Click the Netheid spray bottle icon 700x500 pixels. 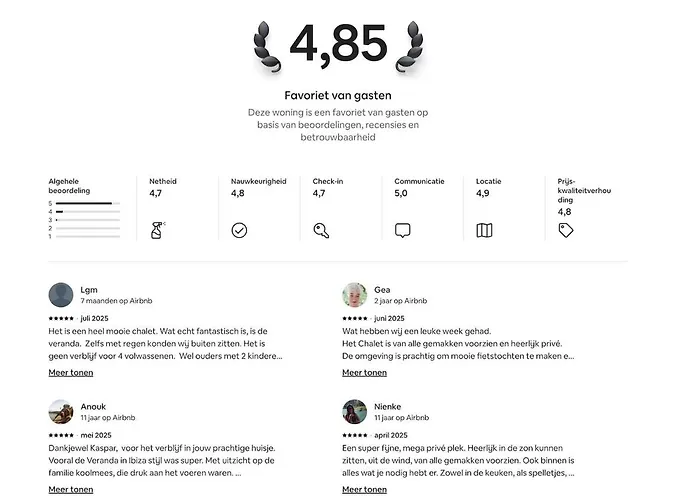pos(157,230)
